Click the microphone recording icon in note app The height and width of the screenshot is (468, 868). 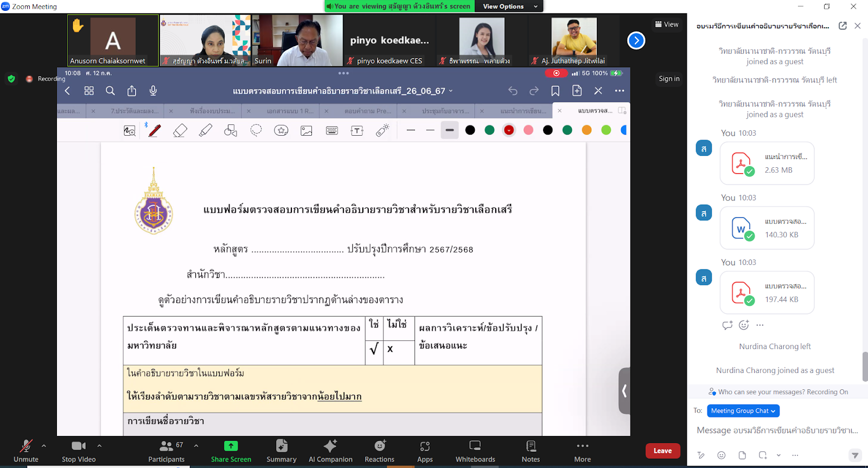coord(153,91)
